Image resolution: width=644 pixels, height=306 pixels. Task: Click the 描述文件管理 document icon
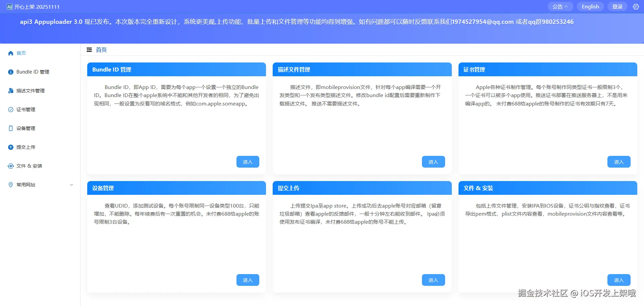point(10,90)
